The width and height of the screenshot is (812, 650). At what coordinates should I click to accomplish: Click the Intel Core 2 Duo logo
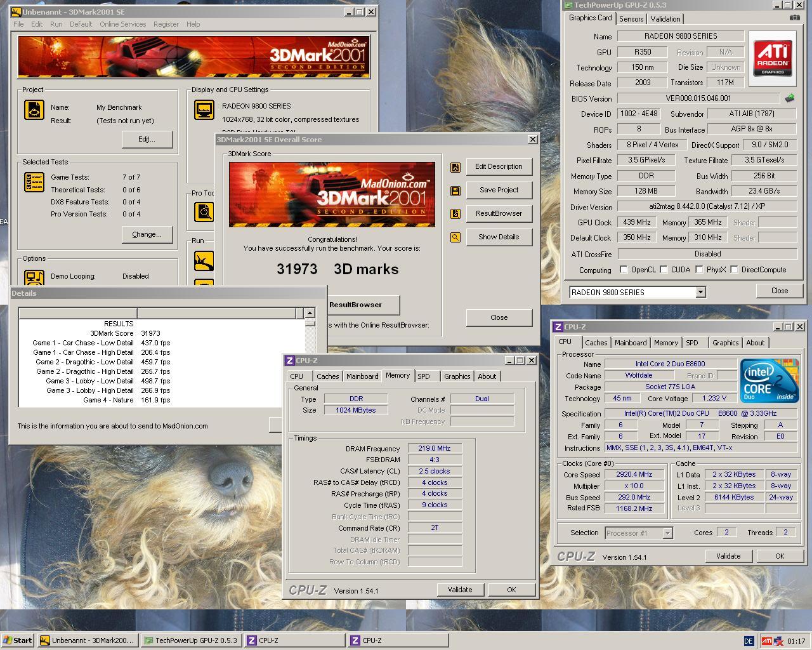(770, 380)
